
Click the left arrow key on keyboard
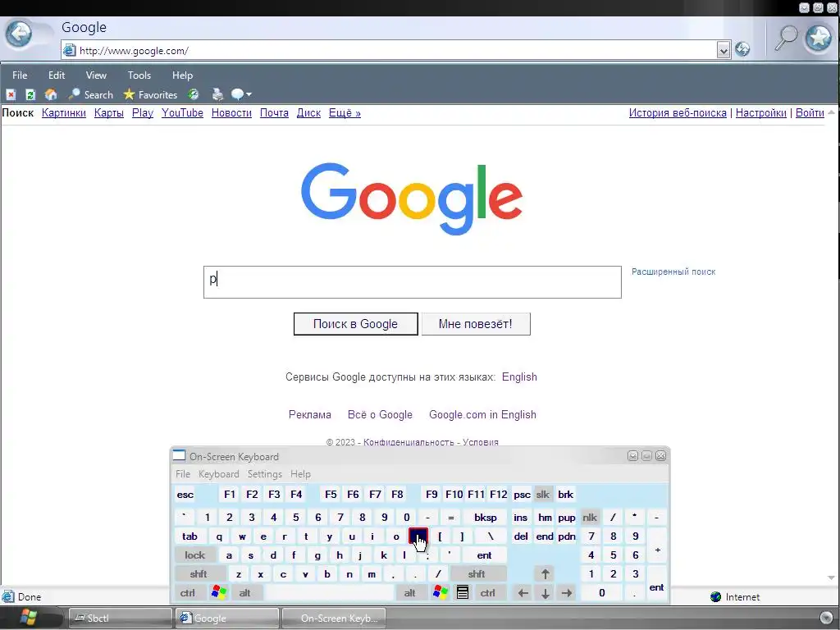(x=523, y=593)
